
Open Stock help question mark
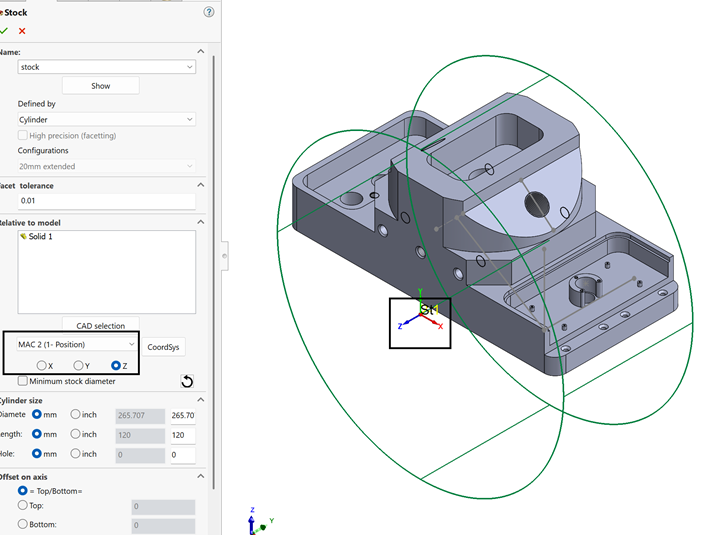pyautogui.click(x=209, y=12)
